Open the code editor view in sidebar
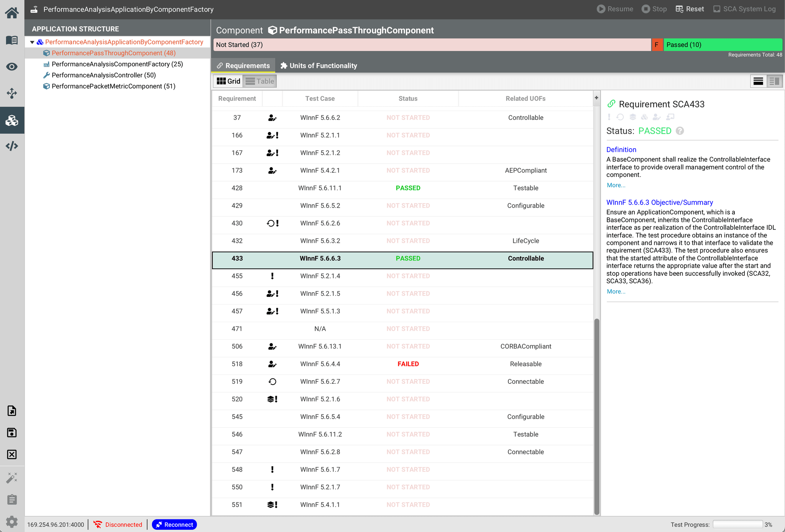785x532 pixels. [12, 146]
